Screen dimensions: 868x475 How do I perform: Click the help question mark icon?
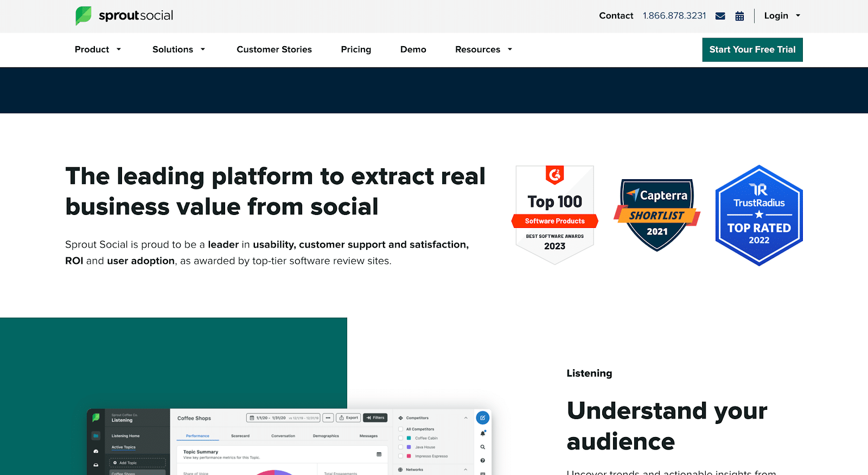pos(482,460)
